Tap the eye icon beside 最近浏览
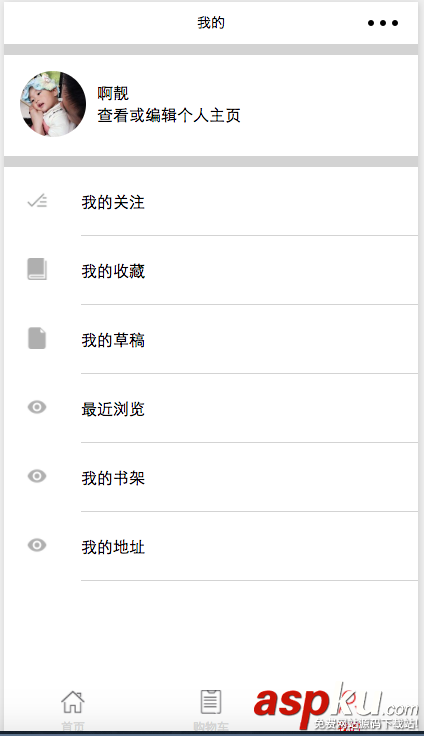Viewport: 424px width, 736px height. [x=37, y=407]
